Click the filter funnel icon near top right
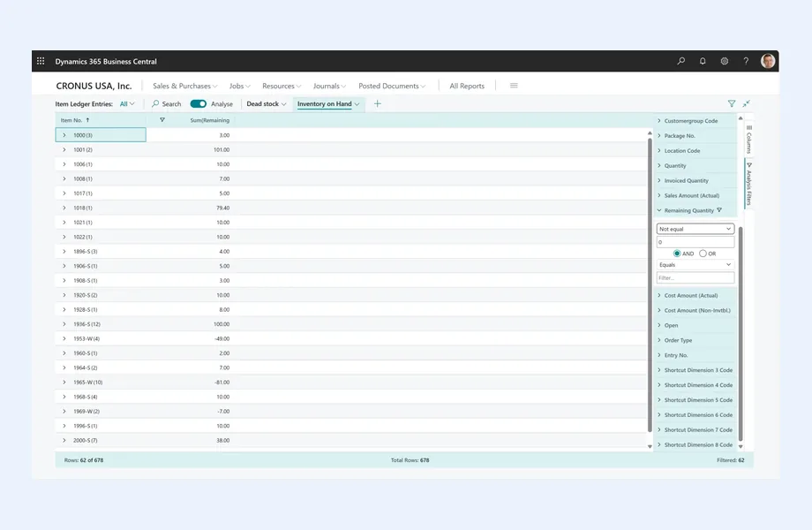Screen dimensions: 812x530 [x=731, y=103]
